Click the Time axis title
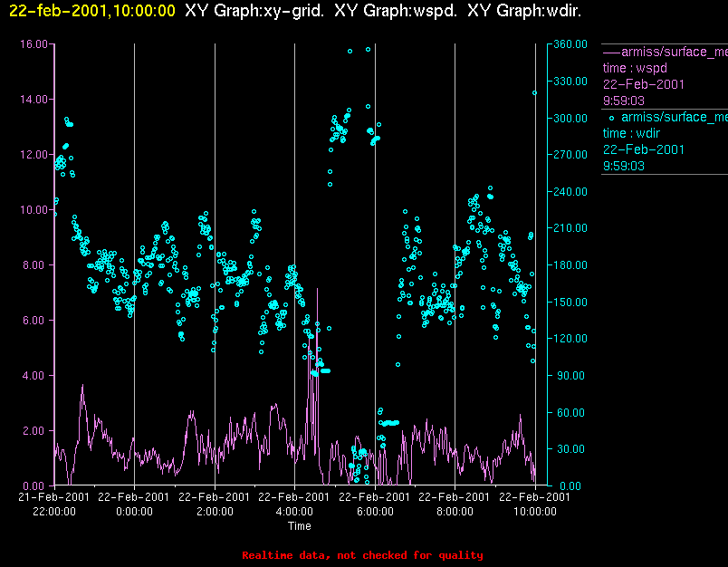This screenshot has height=567, width=728. coord(300,526)
